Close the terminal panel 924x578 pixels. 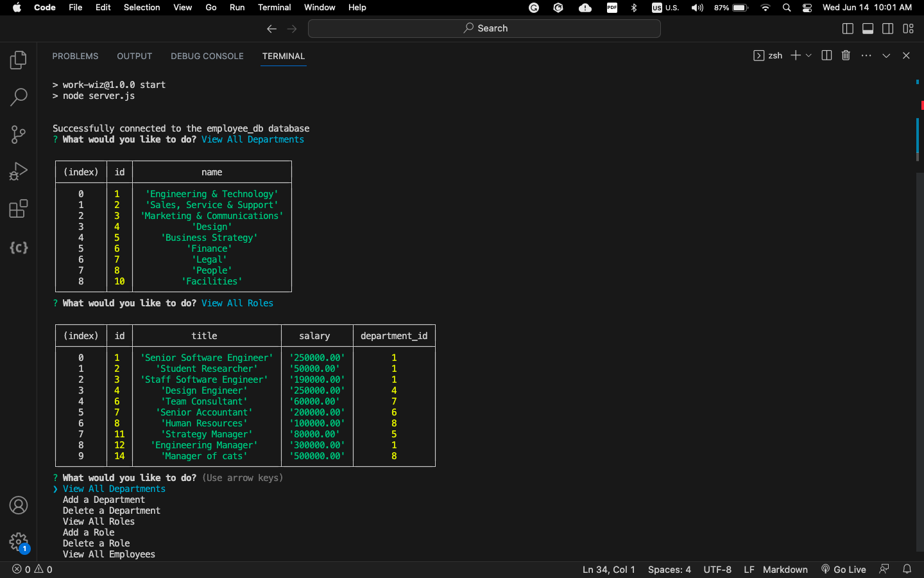906,56
